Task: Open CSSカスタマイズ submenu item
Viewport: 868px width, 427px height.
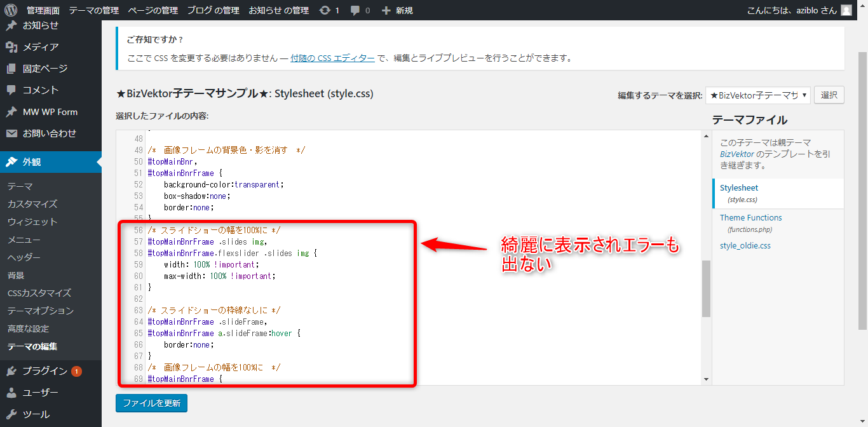Action: [39, 293]
